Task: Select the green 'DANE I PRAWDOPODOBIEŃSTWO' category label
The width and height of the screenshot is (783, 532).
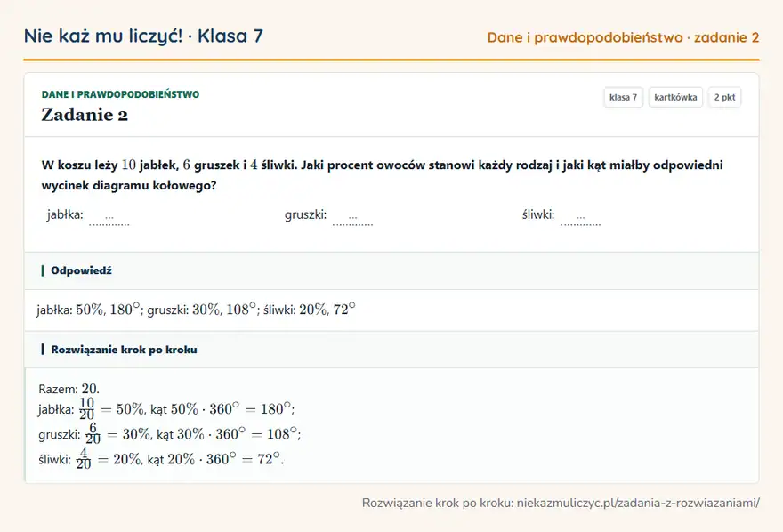Action: (120, 94)
